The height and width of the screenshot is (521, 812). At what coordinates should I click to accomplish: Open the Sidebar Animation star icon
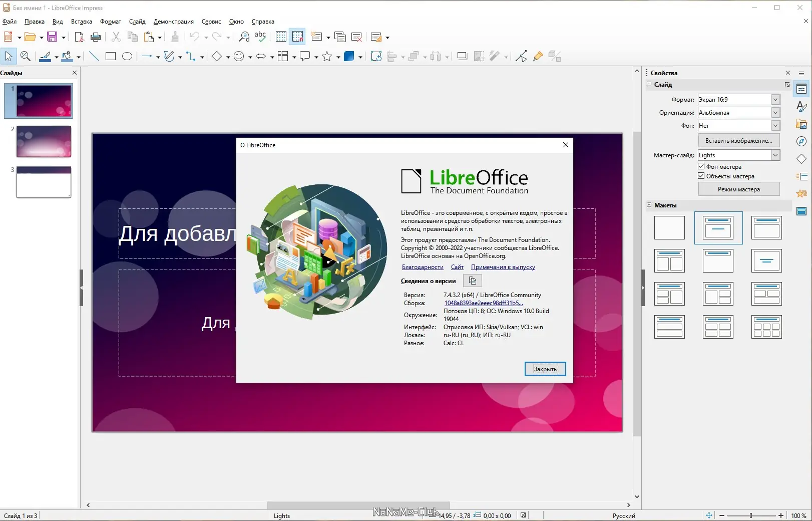801,193
